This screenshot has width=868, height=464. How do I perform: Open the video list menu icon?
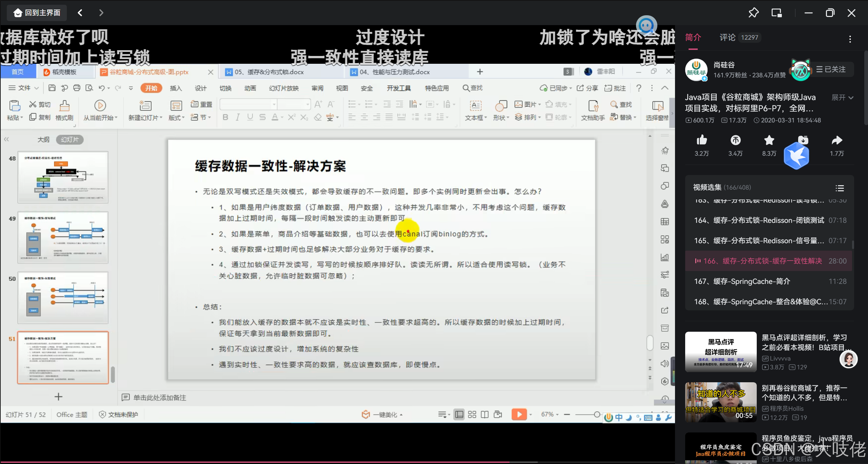[x=840, y=188]
